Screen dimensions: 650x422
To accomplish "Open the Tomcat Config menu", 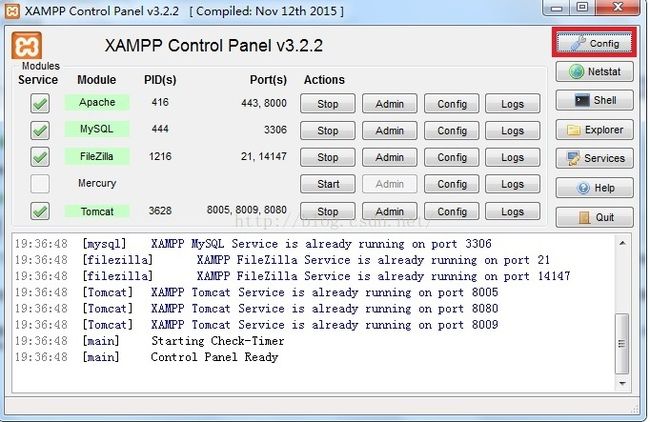I will point(451,211).
